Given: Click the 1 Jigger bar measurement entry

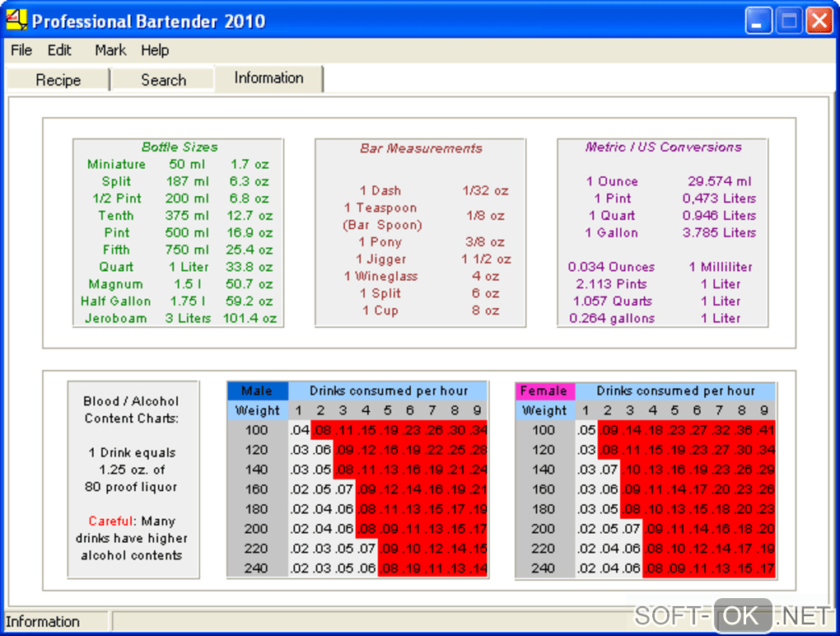Looking at the screenshot, I should [382, 260].
